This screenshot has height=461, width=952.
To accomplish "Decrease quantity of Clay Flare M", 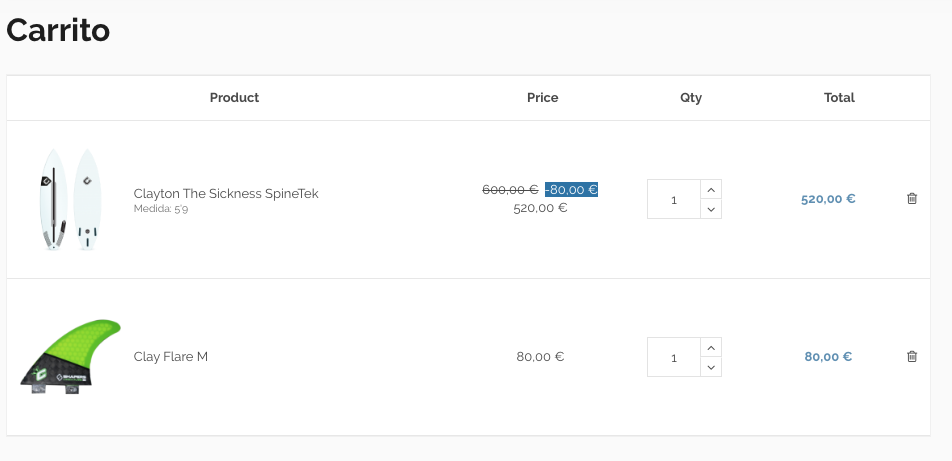I will (x=710, y=367).
